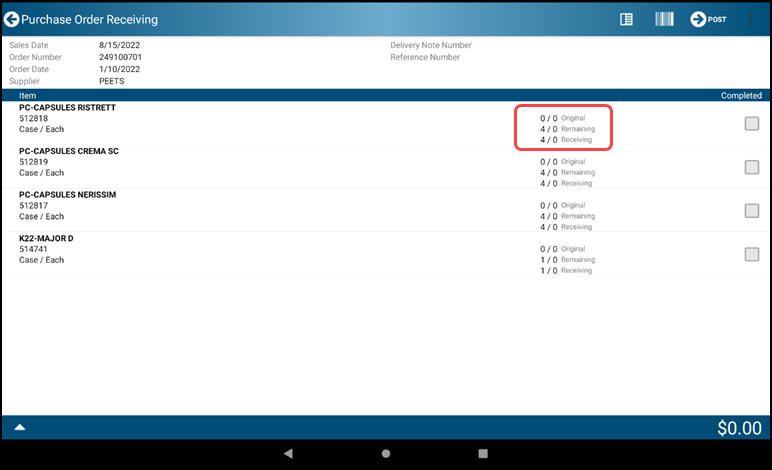Tap Order Date value 1/10/2022

tap(120, 69)
